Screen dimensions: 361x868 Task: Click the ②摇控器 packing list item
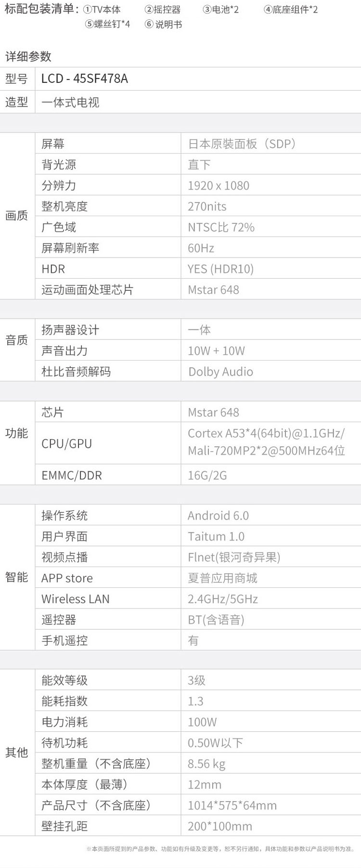click(x=163, y=10)
